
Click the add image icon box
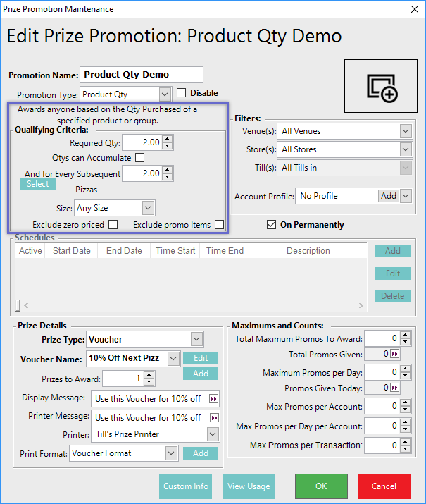point(382,86)
